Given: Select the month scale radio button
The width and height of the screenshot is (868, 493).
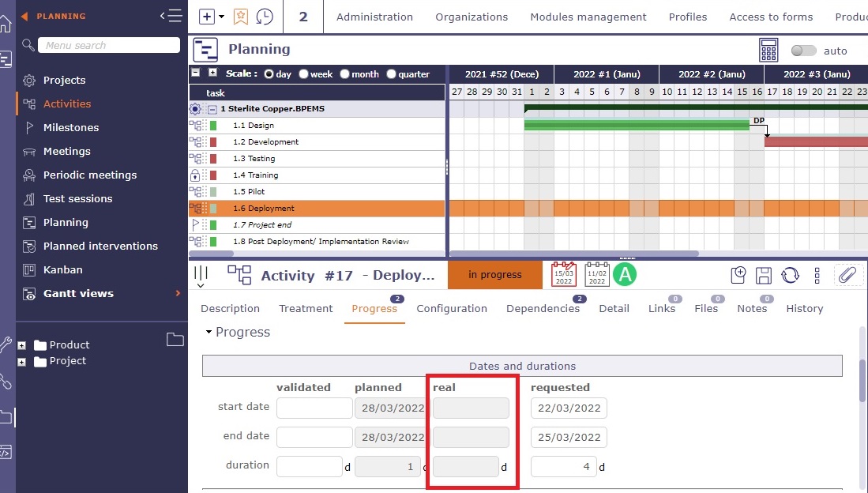Looking at the screenshot, I should click(x=344, y=74).
